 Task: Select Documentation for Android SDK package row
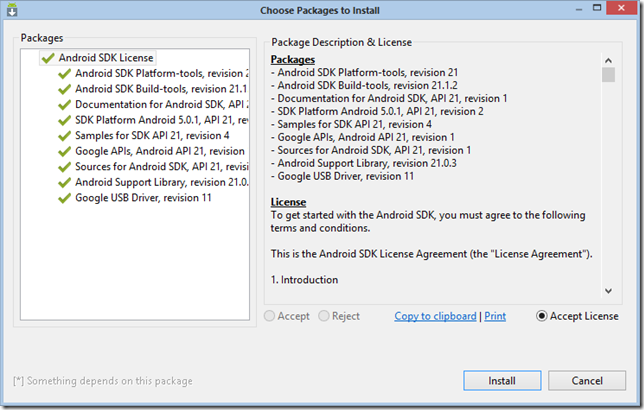click(x=162, y=105)
